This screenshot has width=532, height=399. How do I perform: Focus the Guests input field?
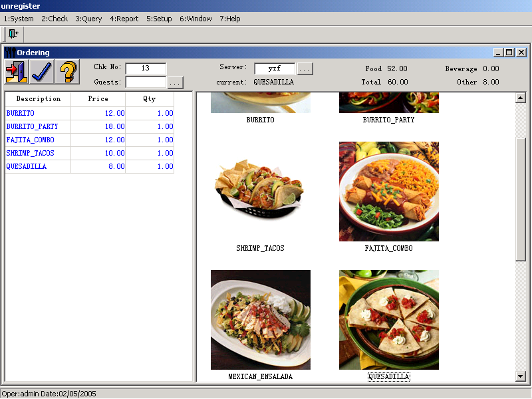146,82
